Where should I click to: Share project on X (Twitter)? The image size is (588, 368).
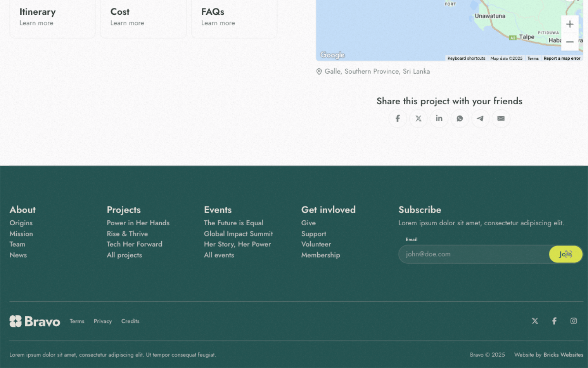coord(418,119)
